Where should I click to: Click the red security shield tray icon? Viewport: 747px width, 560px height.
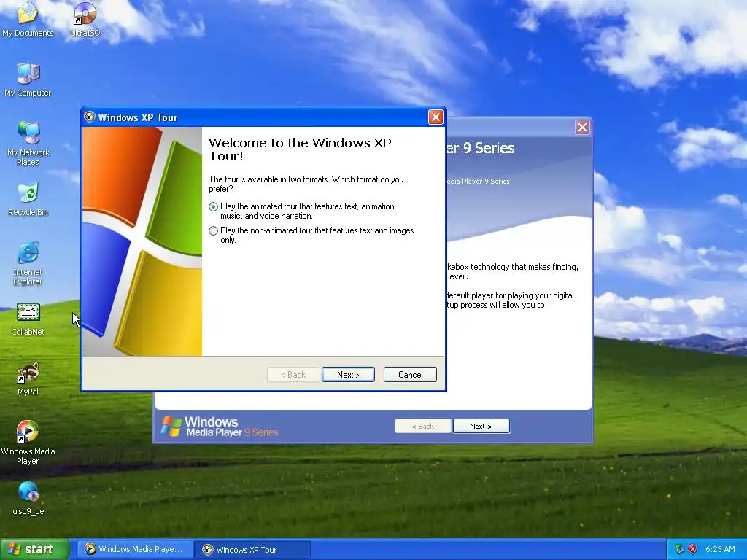pyautogui.click(x=692, y=549)
